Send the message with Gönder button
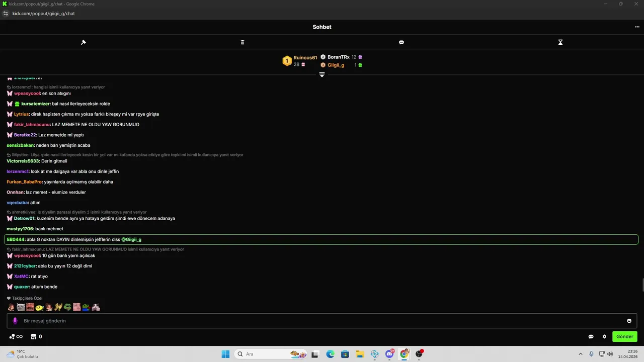The width and height of the screenshot is (644, 362). 625,336
